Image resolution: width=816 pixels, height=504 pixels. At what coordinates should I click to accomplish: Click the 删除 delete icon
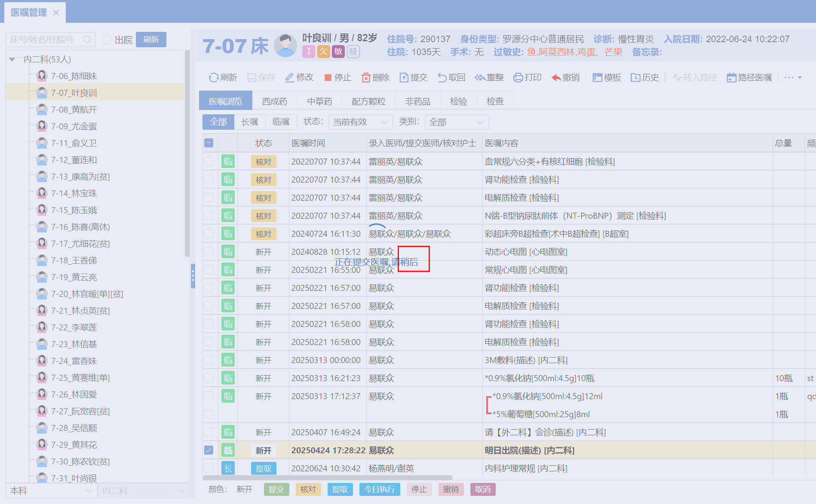pos(366,77)
